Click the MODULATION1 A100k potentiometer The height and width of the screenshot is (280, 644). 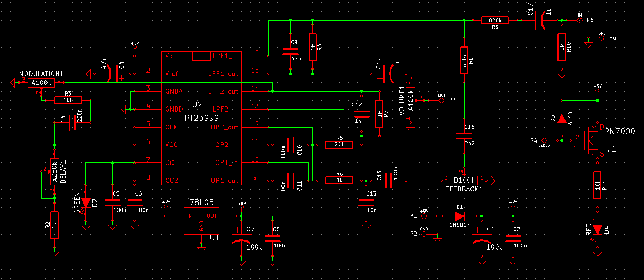[41, 83]
